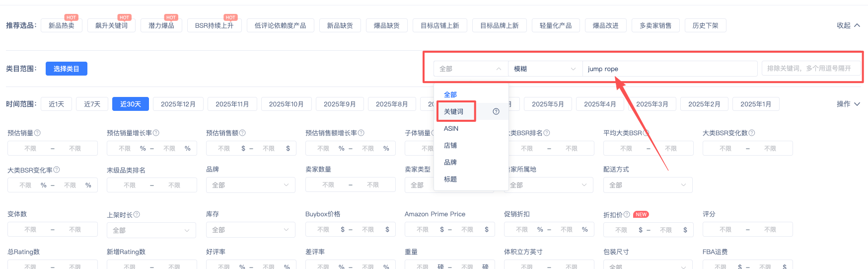Select ASIN from the search type list
The image size is (868, 269).
point(451,128)
